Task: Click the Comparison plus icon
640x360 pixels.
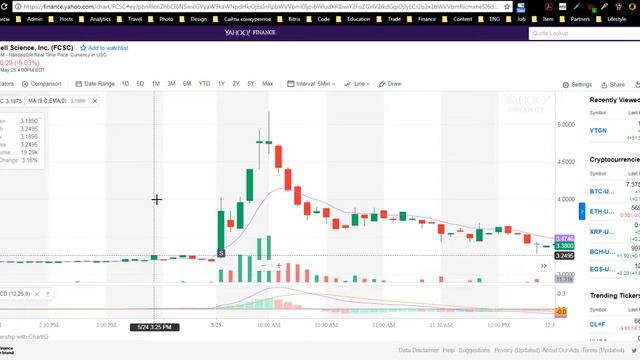Action: point(25,84)
